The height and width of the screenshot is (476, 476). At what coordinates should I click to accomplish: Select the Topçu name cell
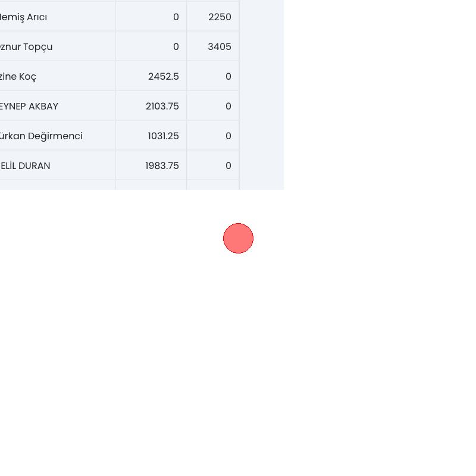[x=26, y=47]
